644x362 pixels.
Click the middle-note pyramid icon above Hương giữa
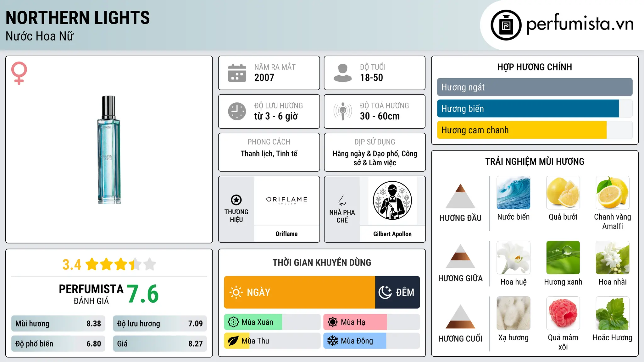tap(460, 256)
